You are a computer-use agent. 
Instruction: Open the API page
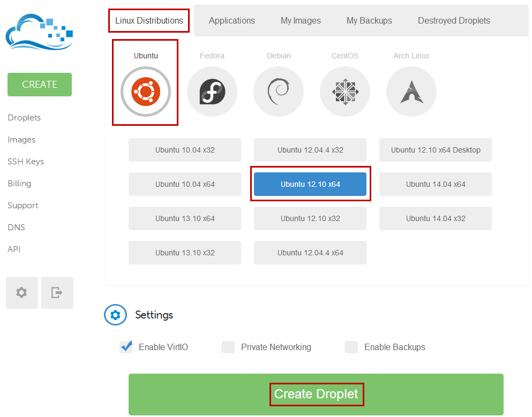[14, 249]
